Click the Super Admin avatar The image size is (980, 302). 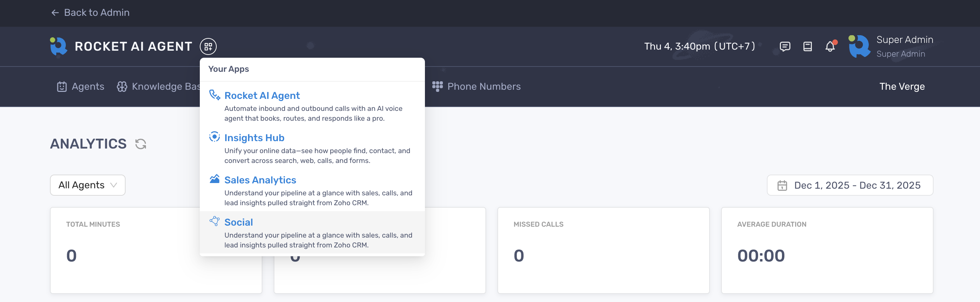tap(859, 46)
